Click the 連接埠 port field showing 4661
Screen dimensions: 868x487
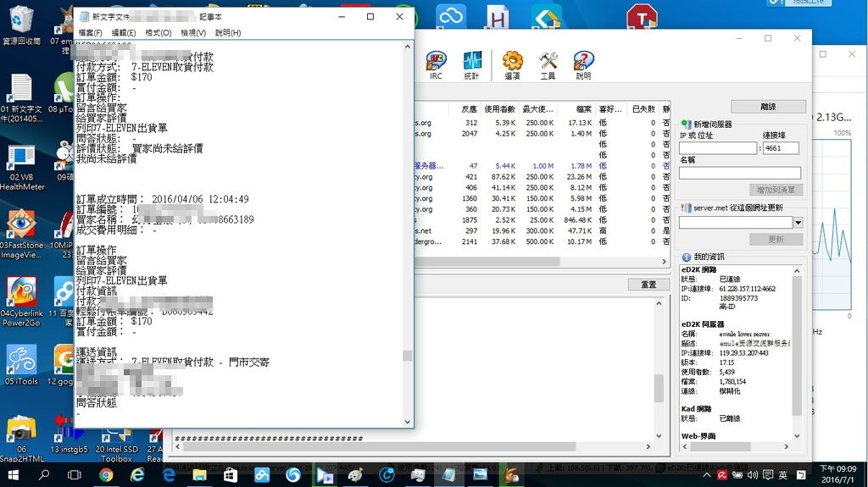pyautogui.click(x=781, y=147)
